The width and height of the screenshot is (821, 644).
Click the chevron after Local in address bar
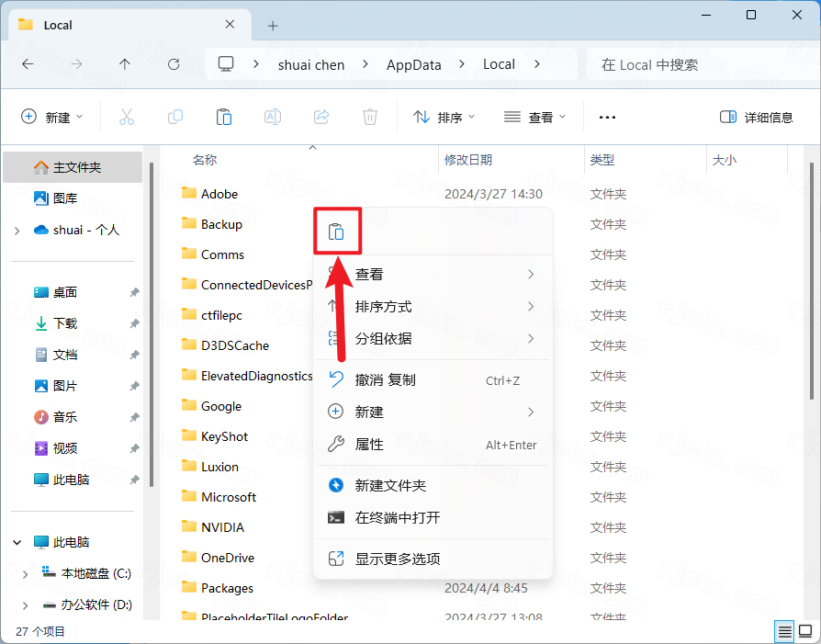click(537, 64)
